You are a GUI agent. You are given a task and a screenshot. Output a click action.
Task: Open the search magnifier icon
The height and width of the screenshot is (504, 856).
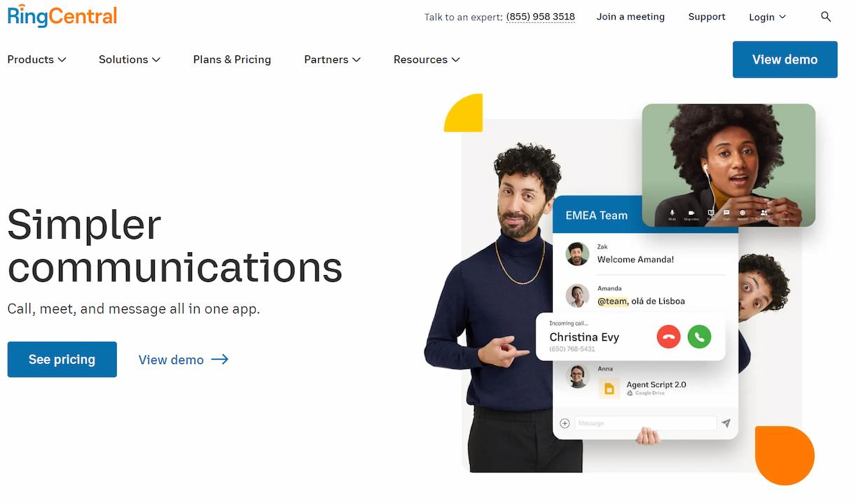[x=826, y=17]
